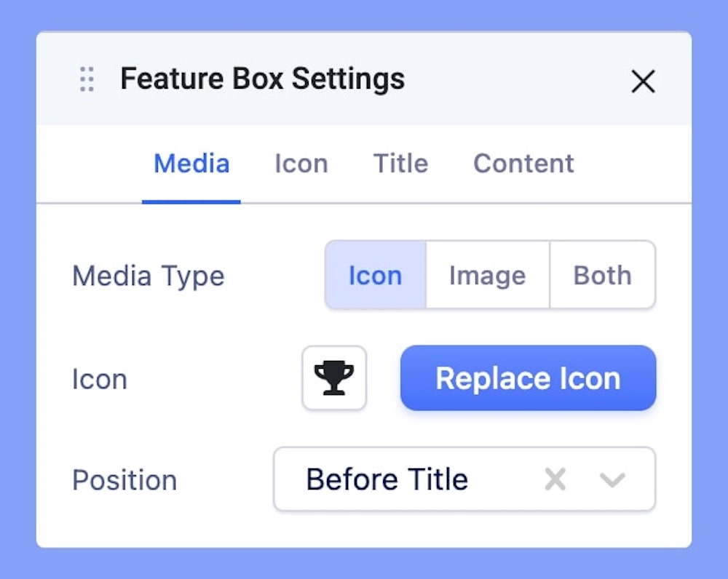The width and height of the screenshot is (728, 579).
Task: Clear the Position selection with the X
Action: (555, 479)
